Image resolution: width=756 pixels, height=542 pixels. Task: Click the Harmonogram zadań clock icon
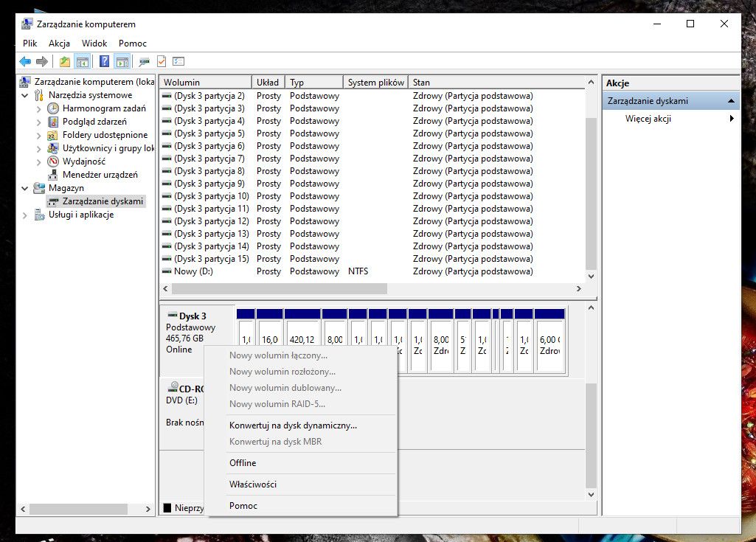coord(53,108)
